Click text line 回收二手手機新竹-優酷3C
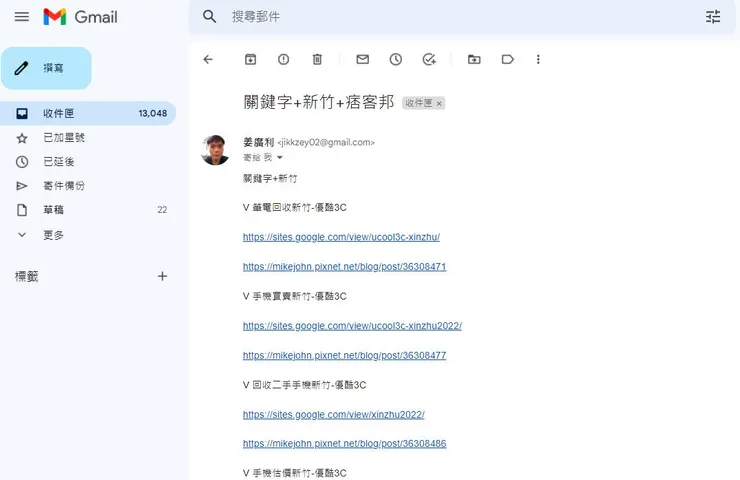740x480 pixels. [309, 385]
